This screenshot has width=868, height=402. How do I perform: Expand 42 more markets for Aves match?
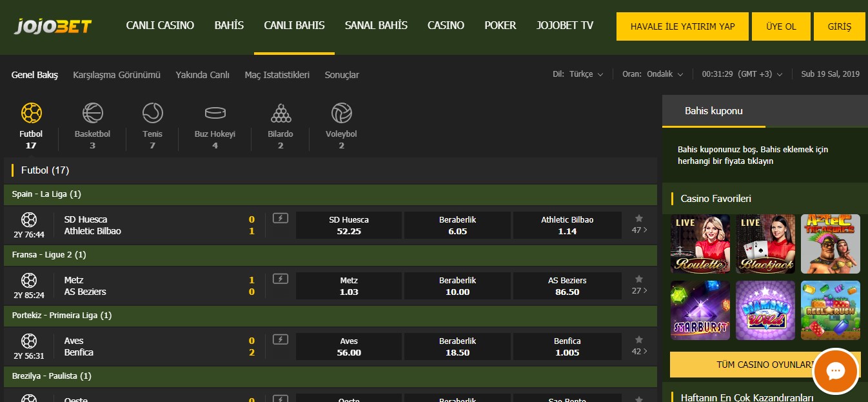pyautogui.click(x=640, y=351)
